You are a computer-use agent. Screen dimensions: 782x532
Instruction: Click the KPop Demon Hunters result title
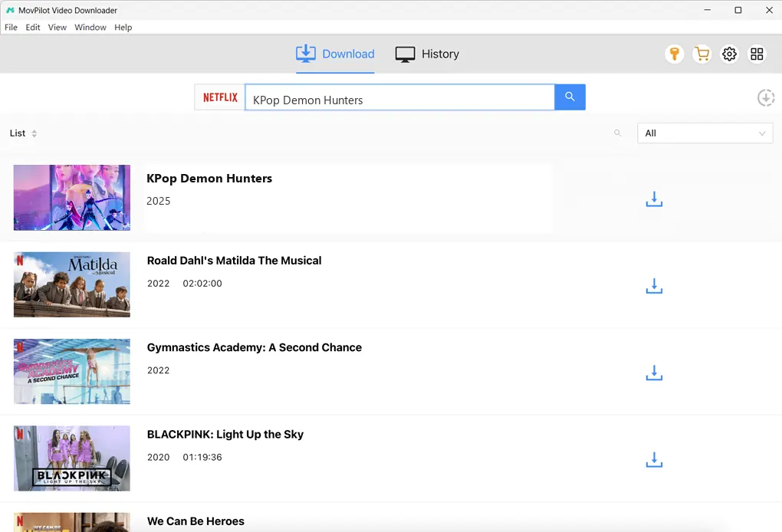209,179
